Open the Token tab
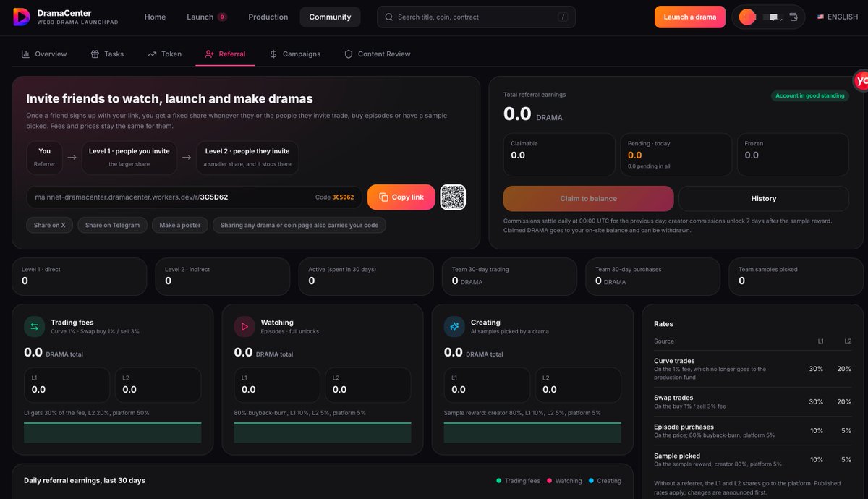Viewport: 868px width, 499px height. click(164, 54)
